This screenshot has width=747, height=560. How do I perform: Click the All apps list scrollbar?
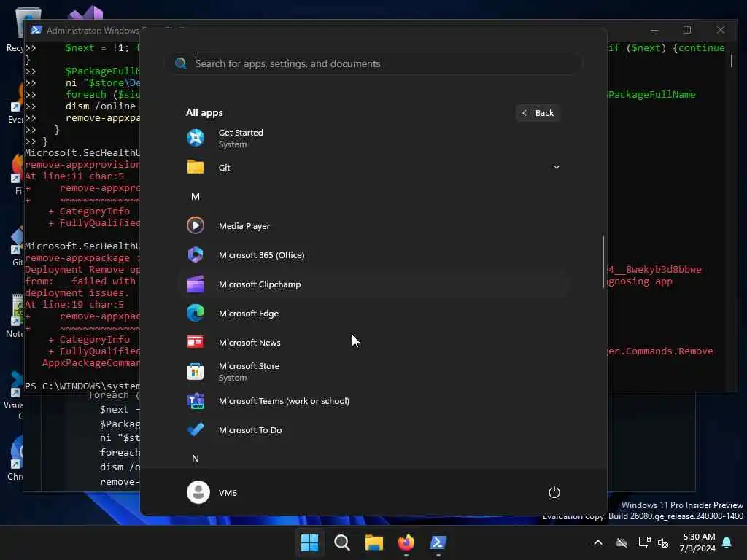point(603,262)
